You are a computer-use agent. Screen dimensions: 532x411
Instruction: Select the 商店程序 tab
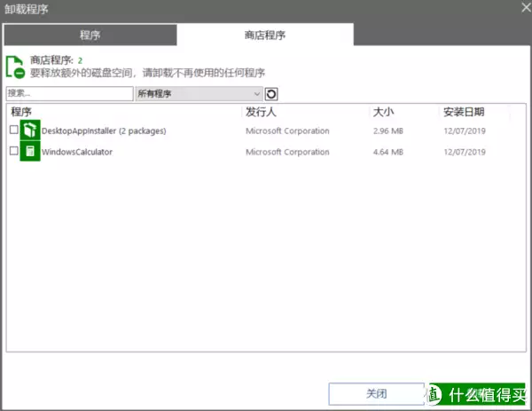pyautogui.click(x=265, y=35)
